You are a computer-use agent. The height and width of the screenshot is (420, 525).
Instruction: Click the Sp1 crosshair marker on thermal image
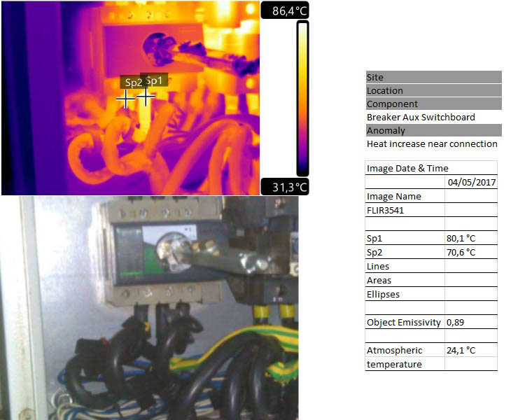[146, 97]
